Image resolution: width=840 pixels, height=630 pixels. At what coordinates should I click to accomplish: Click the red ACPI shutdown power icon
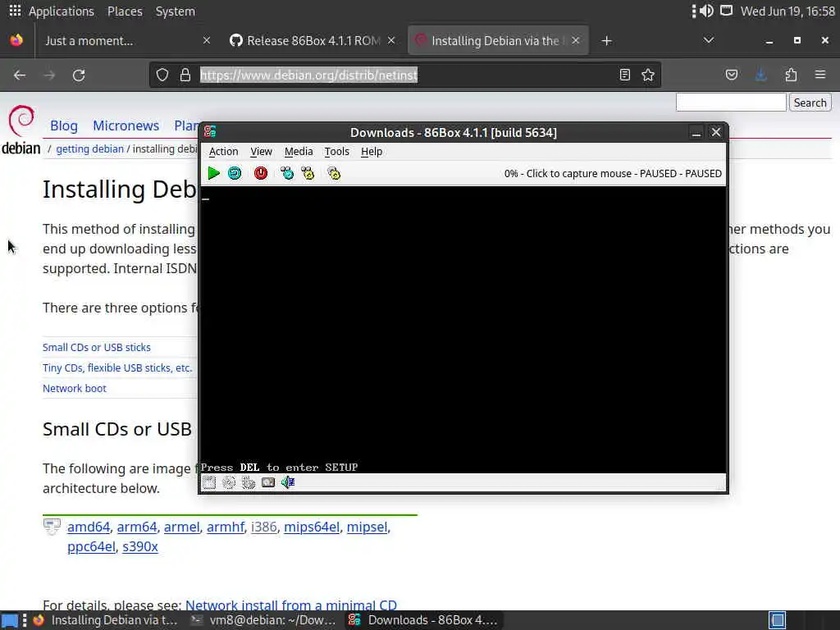[x=261, y=173]
